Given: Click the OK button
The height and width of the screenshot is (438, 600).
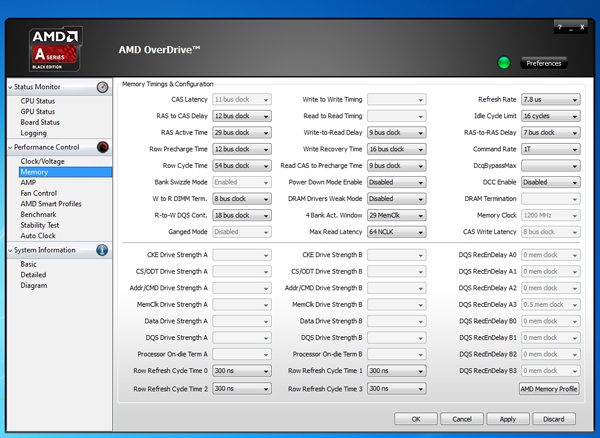Looking at the screenshot, I should [x=416, y=419].
